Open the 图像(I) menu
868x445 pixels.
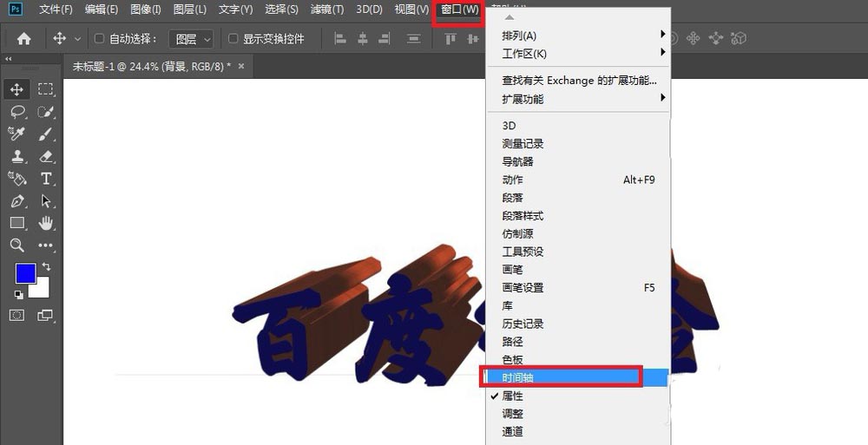click(146, 10)
